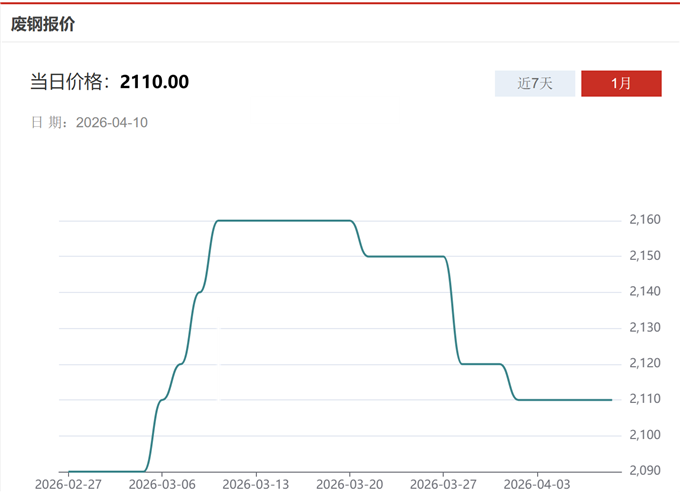Switch to the 近7天 range tab
The height and width of the screenshot is (492, 680).
[x=535, y=84]
